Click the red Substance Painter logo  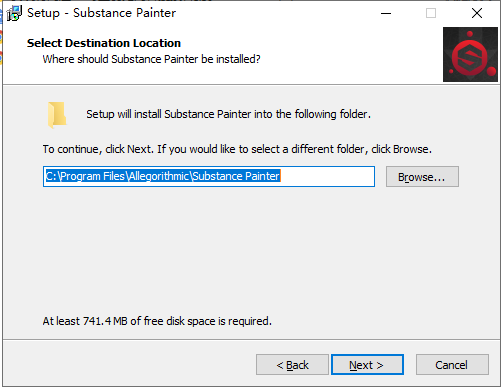coord(470,55)
